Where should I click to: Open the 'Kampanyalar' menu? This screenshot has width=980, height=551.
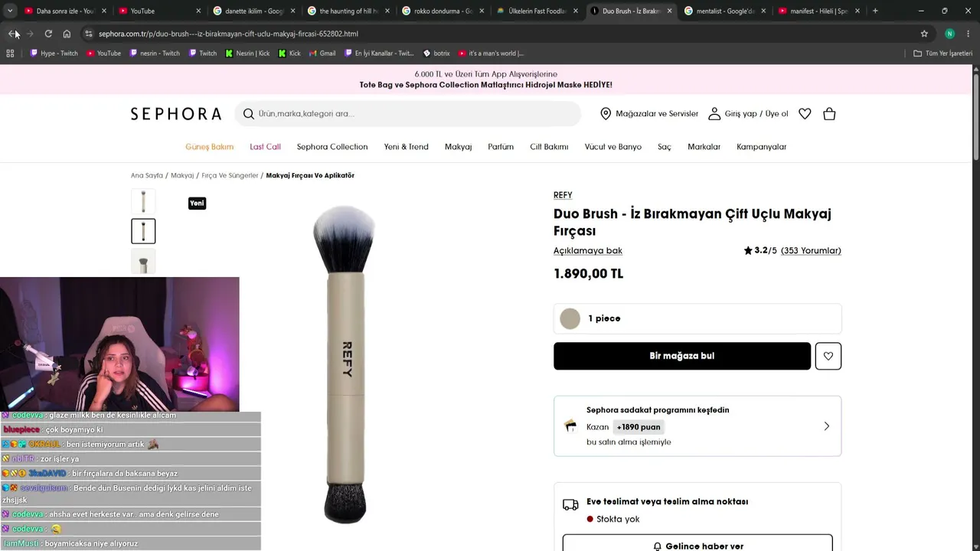click(762, 147)
